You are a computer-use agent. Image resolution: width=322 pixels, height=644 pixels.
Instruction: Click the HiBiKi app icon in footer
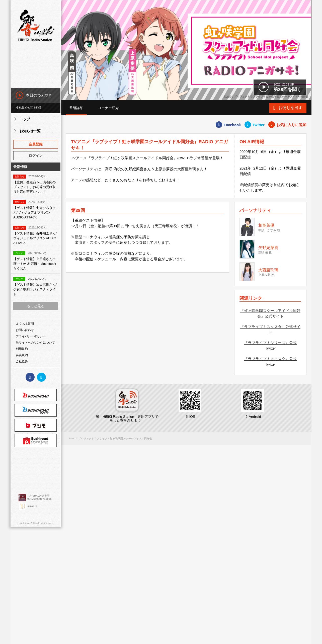127,400
